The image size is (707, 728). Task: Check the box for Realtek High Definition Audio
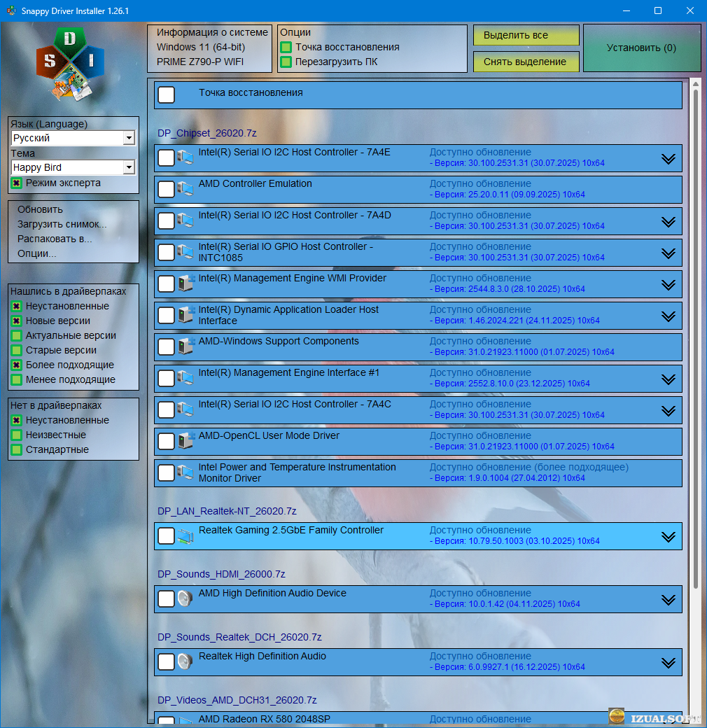166,662
